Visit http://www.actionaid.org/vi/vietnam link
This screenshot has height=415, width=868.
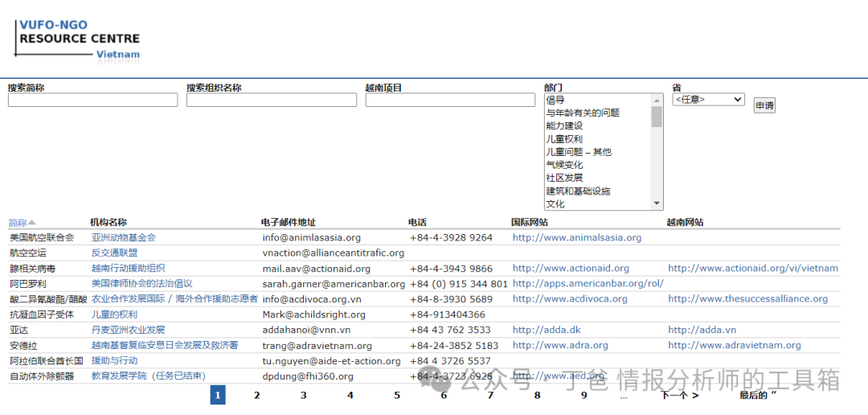point(753,268)
